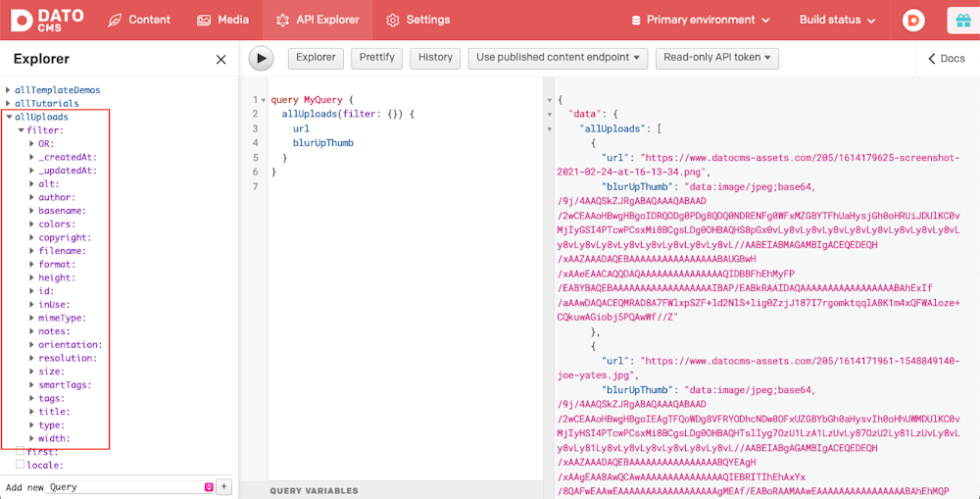The height and width of the screenshot is (499, 980).
Task: Expand the allTutorials tree node
Action: (8, 103)
